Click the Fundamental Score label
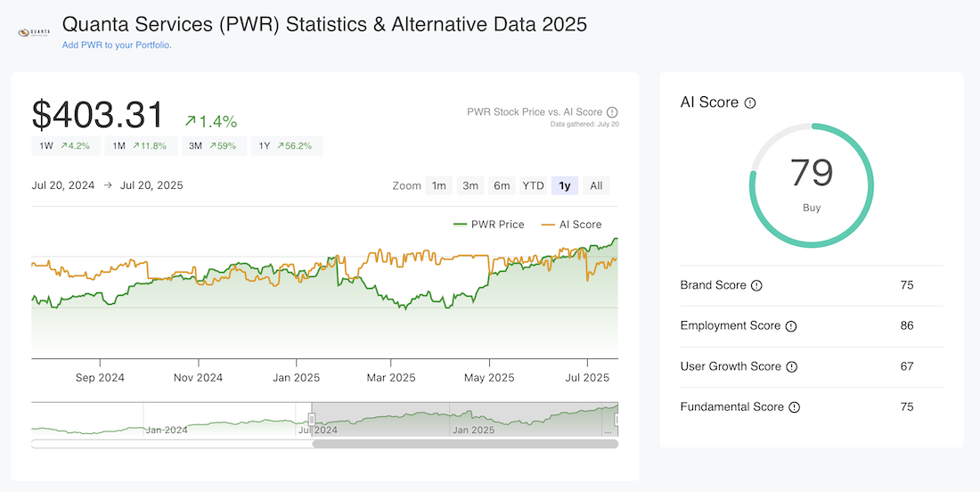 tap(731, 407)
